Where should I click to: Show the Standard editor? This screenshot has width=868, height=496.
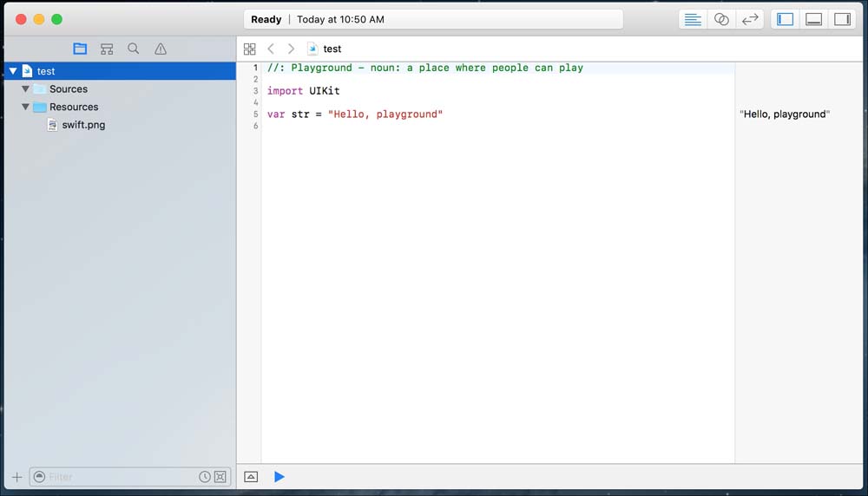(x=693, y=19)
